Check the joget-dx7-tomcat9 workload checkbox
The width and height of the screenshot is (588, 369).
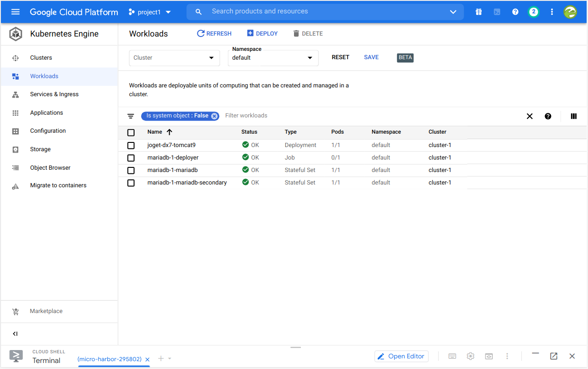pos(131,145)
